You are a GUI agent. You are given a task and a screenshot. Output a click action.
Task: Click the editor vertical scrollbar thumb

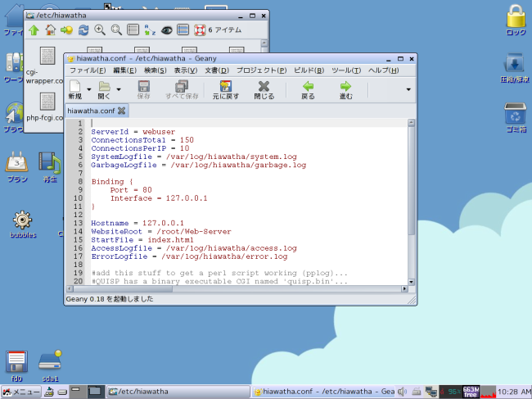coord(411,182)
